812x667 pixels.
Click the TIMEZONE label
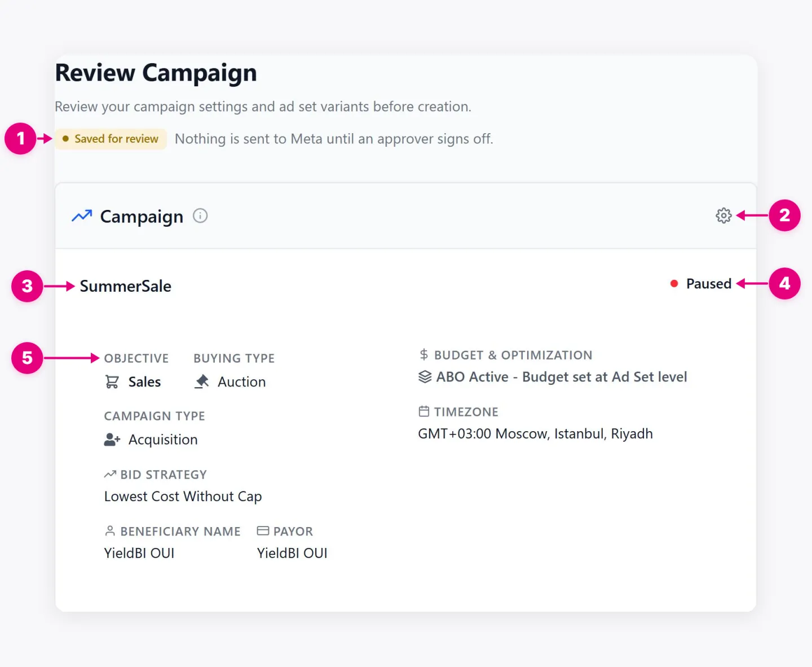click(x=466, y=412)
